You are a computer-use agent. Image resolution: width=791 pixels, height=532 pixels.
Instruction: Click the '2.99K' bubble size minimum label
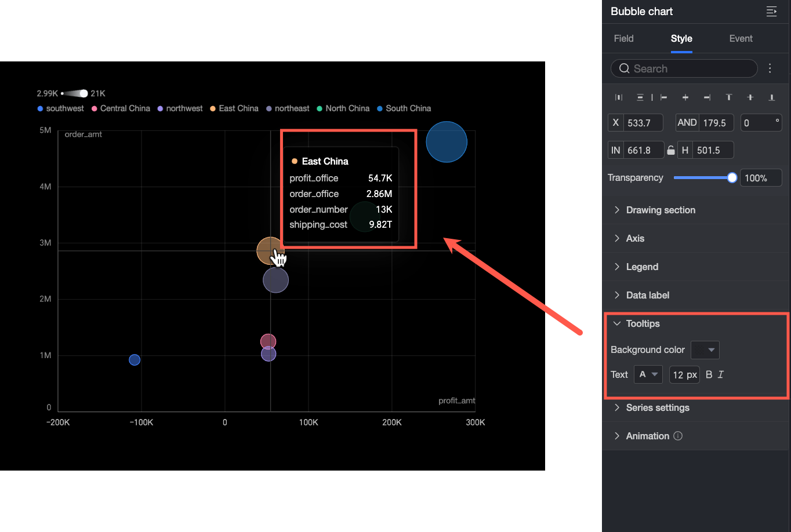coord(48,93)
